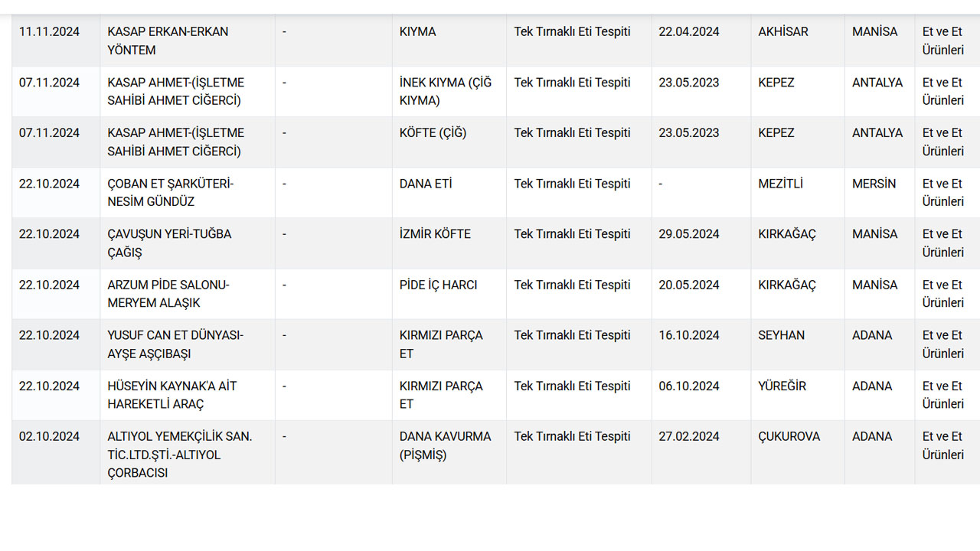Select the ARZUM PİDE SALONU-MERYEM ALAŞIK cell

tap(188, 294)
